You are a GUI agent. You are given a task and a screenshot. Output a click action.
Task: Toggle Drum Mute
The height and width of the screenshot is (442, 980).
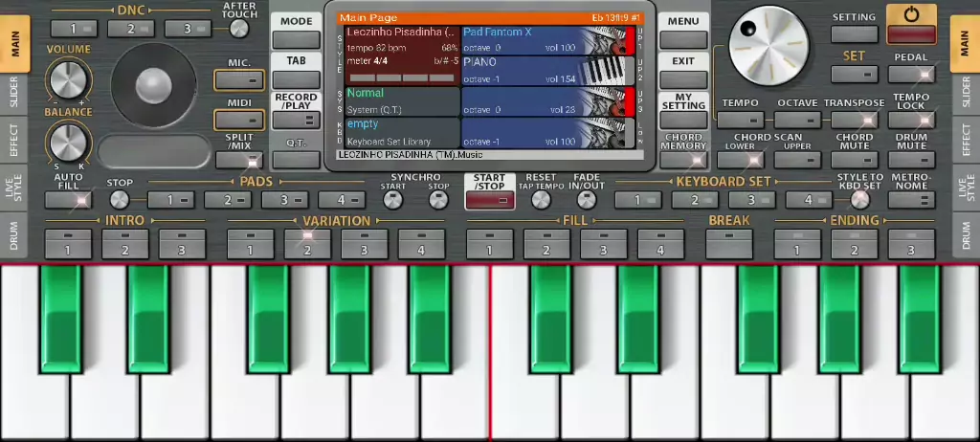[x=911, y=160]
